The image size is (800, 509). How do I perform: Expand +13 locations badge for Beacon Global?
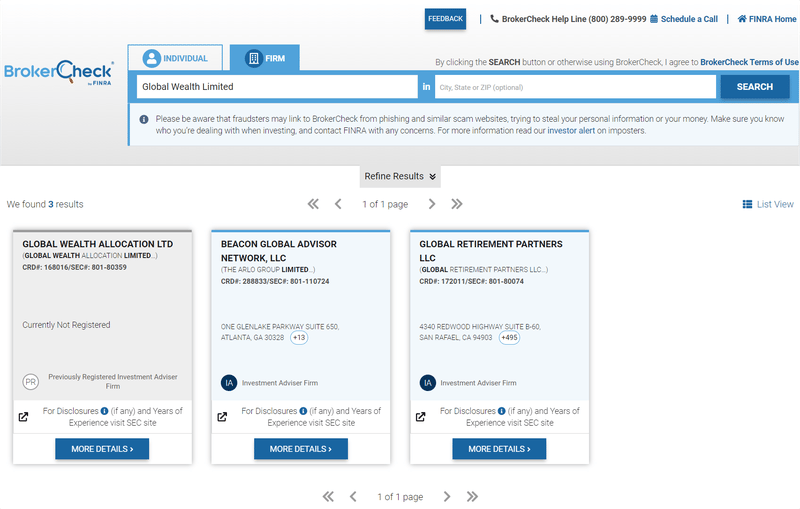point(299,338)
